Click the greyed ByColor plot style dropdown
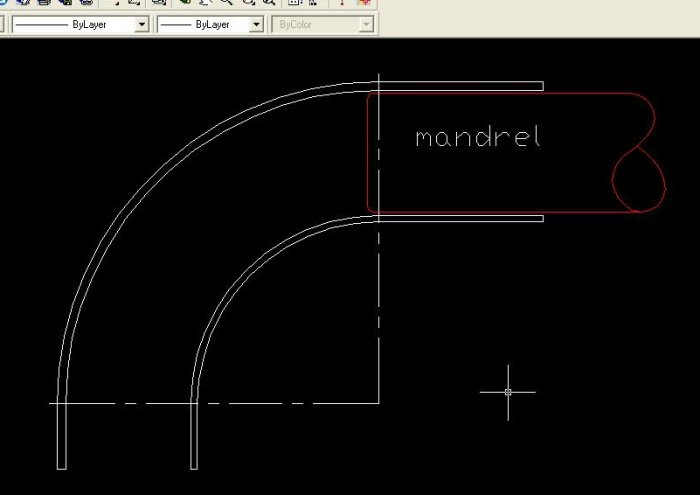The height and width of the screenshot is (495, 700). 322,25
